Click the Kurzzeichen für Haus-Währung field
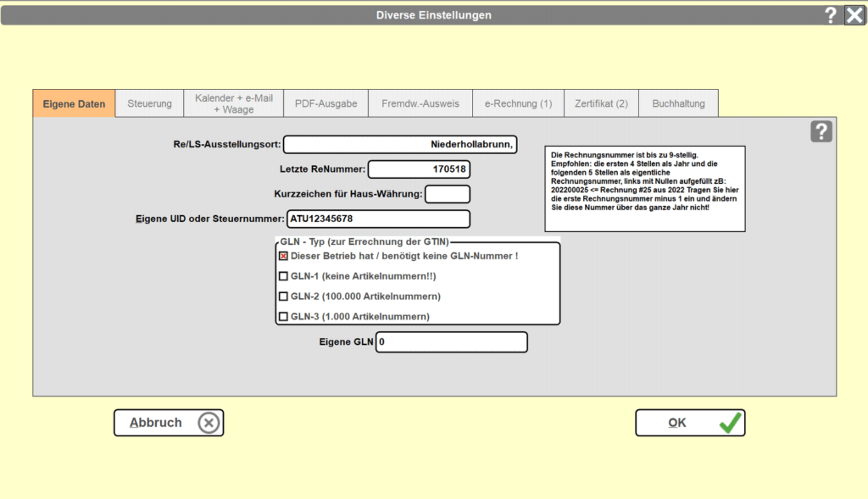The image size is (868, 499). tap(448, 194)
